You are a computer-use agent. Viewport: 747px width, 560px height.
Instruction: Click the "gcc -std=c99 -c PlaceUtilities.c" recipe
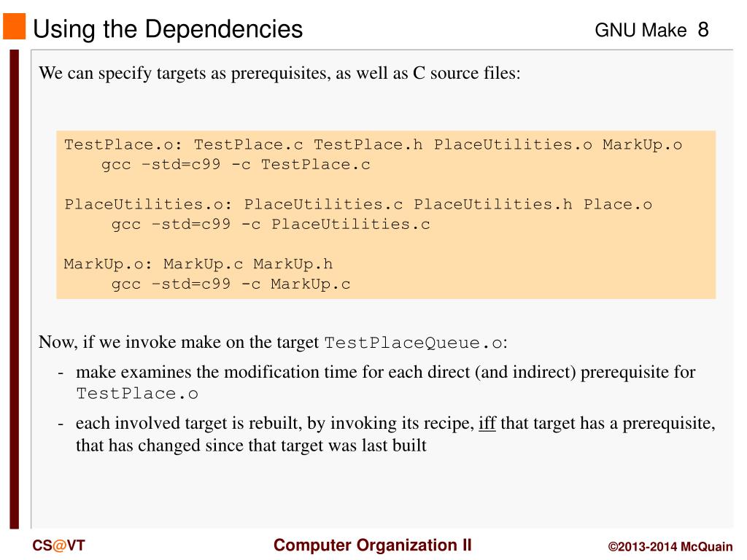271,225
